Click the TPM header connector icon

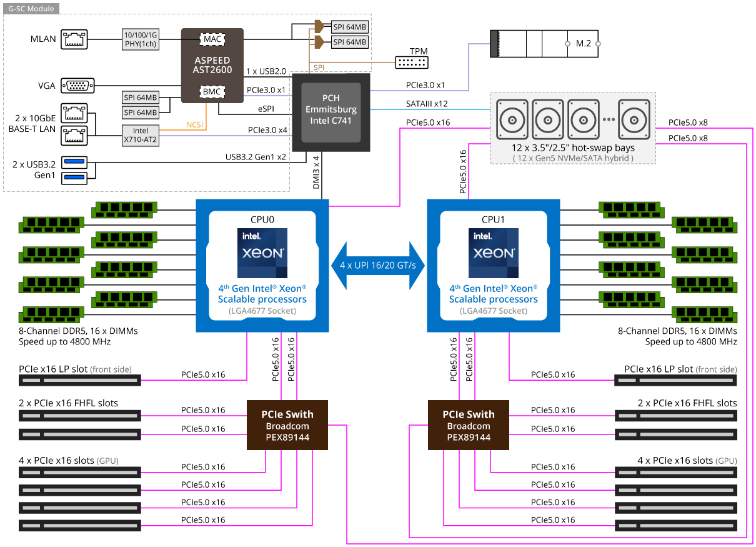coord(411,62)
